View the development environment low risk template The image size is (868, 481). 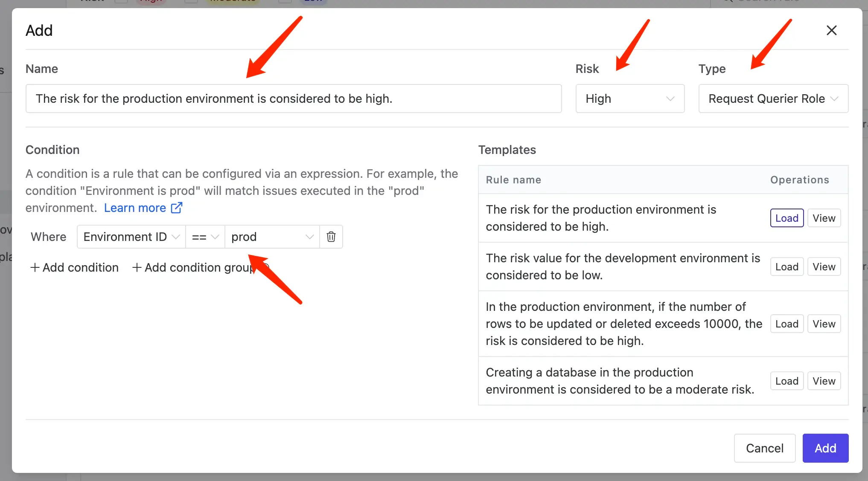[x=824, y=267]
